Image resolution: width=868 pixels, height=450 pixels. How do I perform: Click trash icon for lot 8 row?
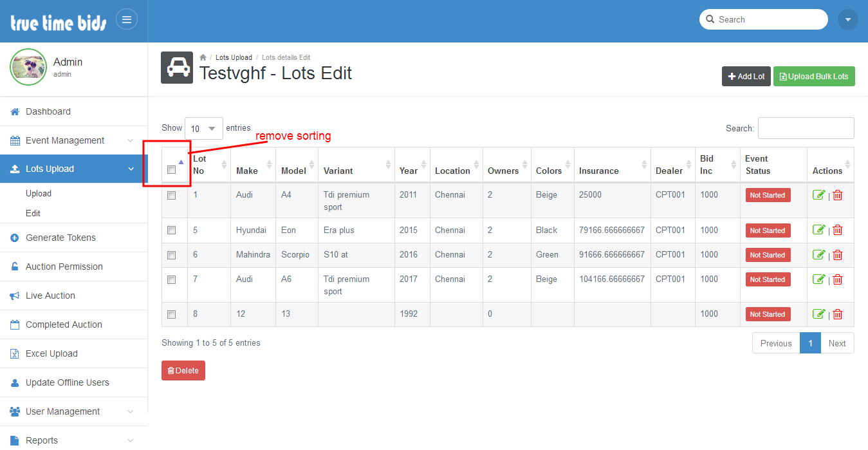[x=837, y=314]
